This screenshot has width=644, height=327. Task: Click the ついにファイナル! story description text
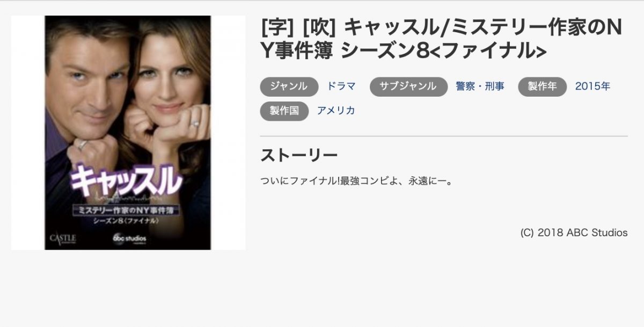click(358, 180)
